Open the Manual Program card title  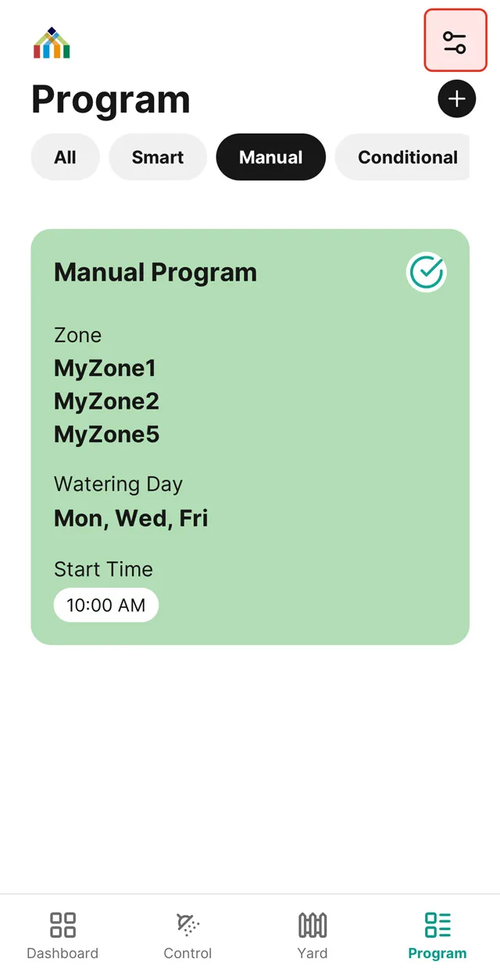click(155, 273)
